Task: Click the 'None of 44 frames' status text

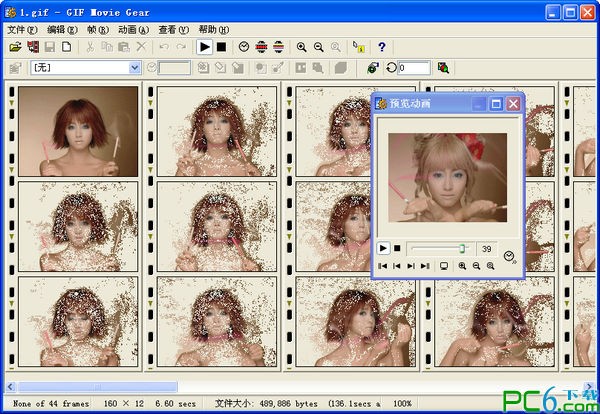Action: (x=51, y=403)
